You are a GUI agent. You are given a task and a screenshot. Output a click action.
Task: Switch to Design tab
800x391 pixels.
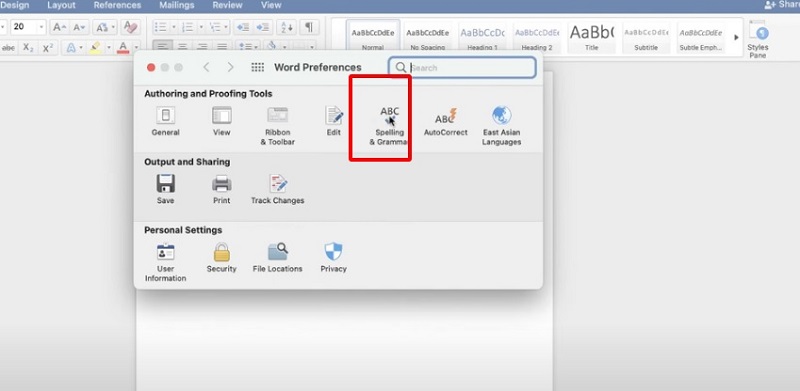coord(15,5)
